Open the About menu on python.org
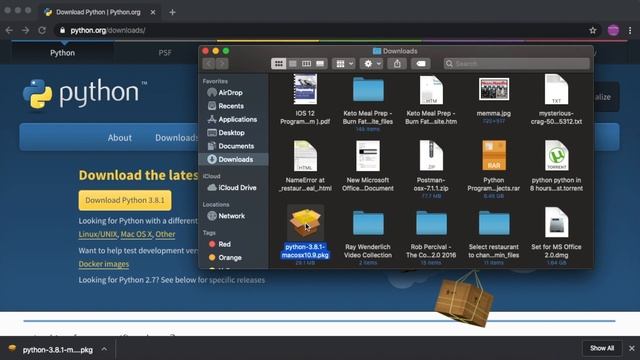The width and height of the screenshot is (640, 360). [120, 138]
